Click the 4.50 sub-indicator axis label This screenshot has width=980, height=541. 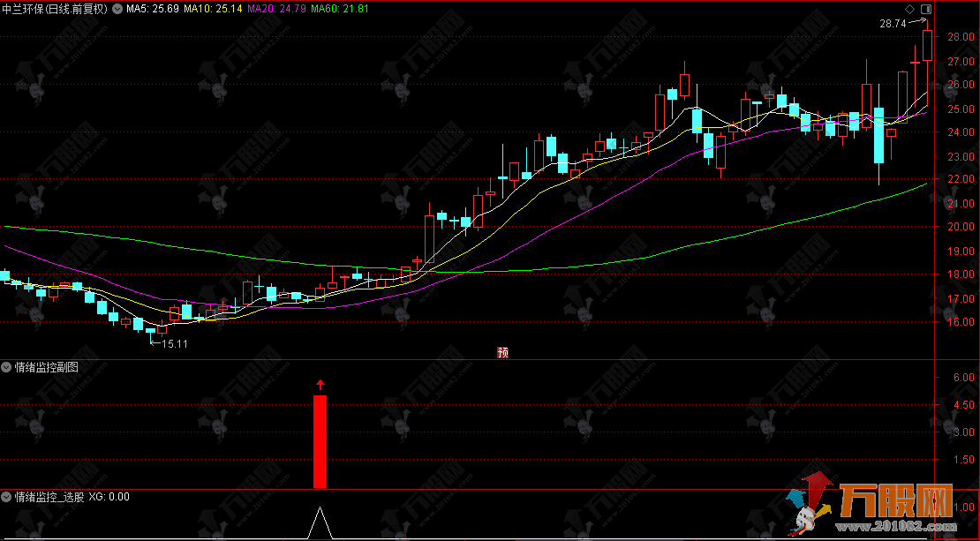point(964,405)
